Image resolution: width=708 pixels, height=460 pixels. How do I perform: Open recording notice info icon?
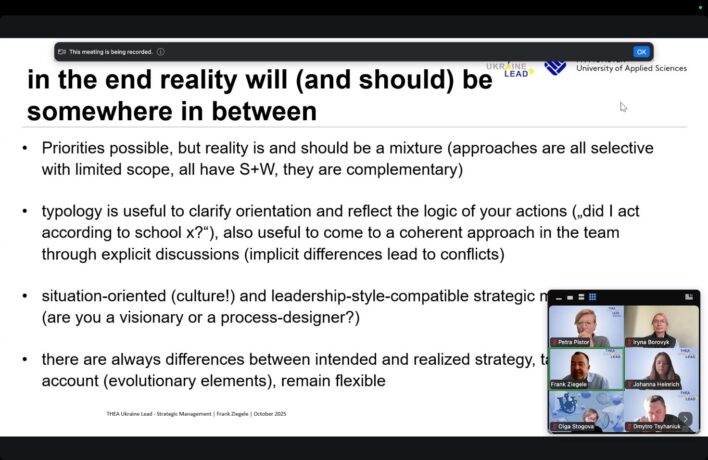pyautogui.click(x=161, y=52)
